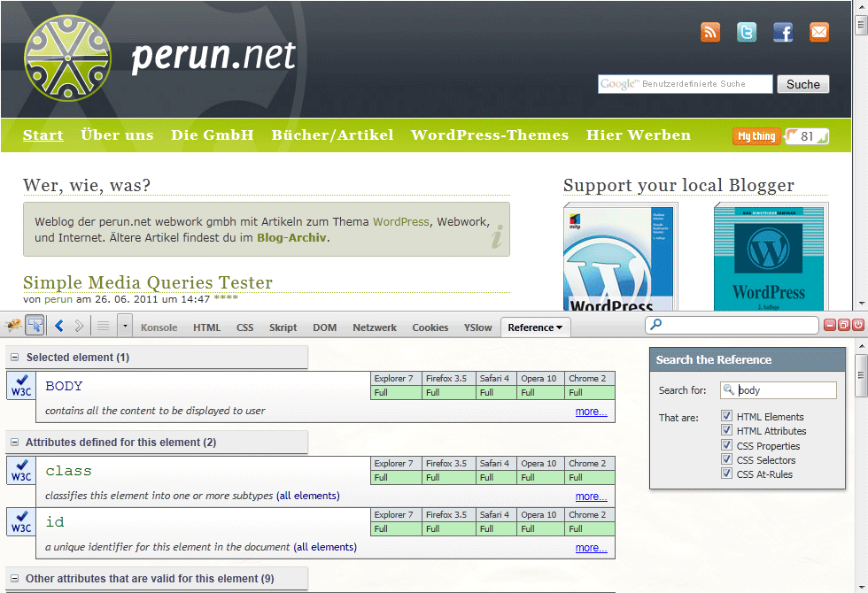Toggle CSS Selectors checkbox
The image size is (868, 593).
[727, 459]
